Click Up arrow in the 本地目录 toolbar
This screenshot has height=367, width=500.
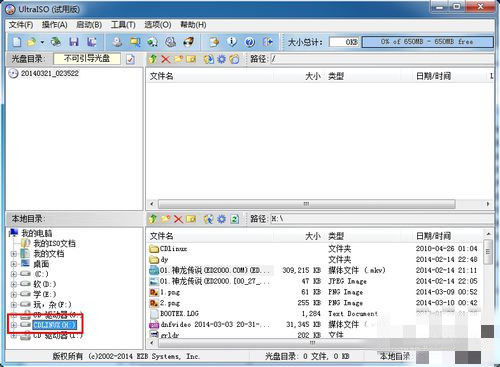[x=153, y=219]
